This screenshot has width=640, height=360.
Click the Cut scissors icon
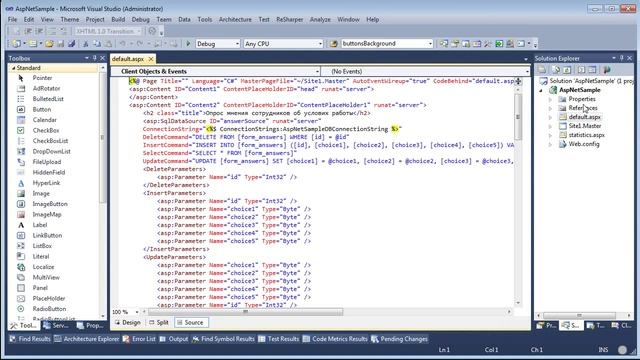(x=86, y=43)
